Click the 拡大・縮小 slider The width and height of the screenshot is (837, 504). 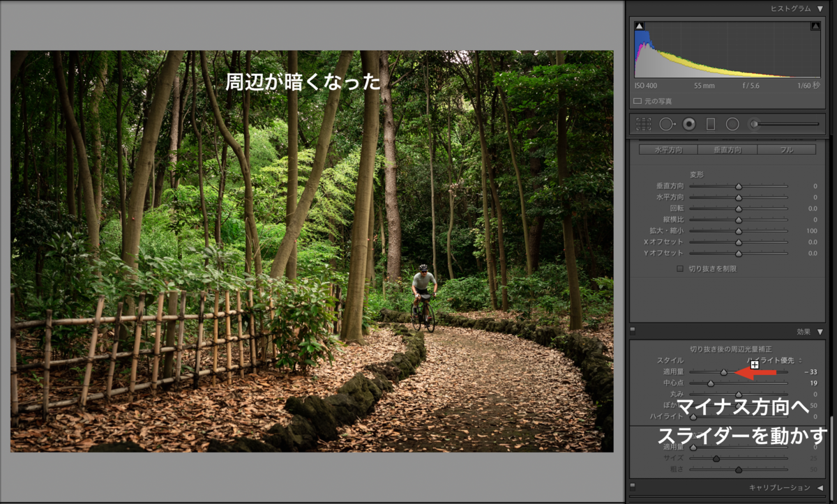click(739, 231)
